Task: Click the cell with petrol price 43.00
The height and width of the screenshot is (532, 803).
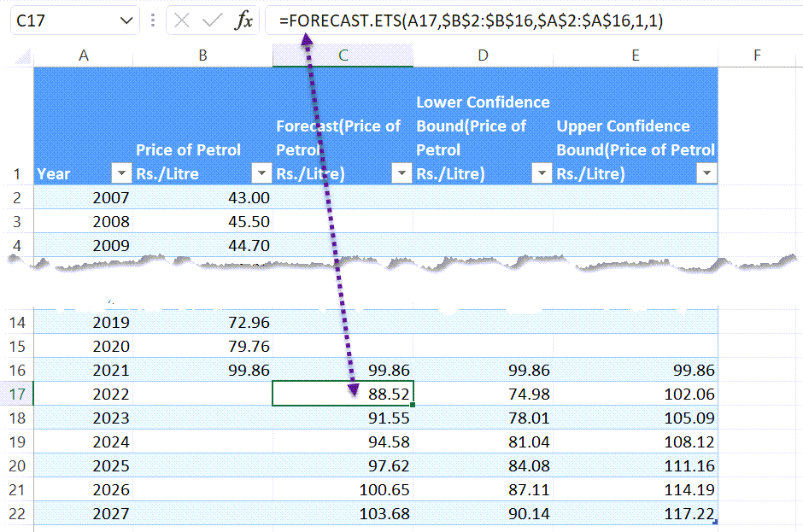Action: 202,197
